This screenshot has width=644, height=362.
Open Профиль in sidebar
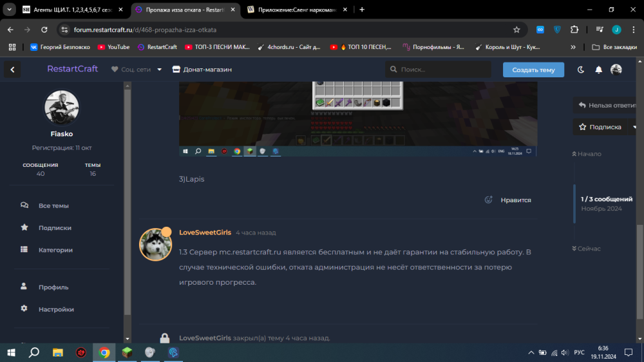53,287
